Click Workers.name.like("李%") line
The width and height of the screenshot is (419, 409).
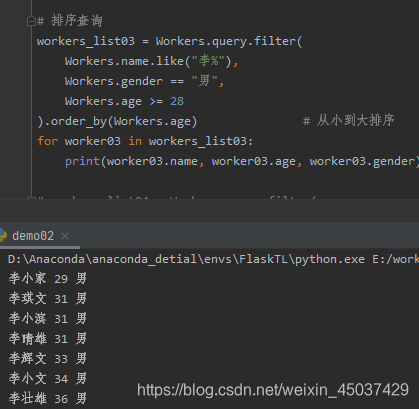tap(151, 61)
